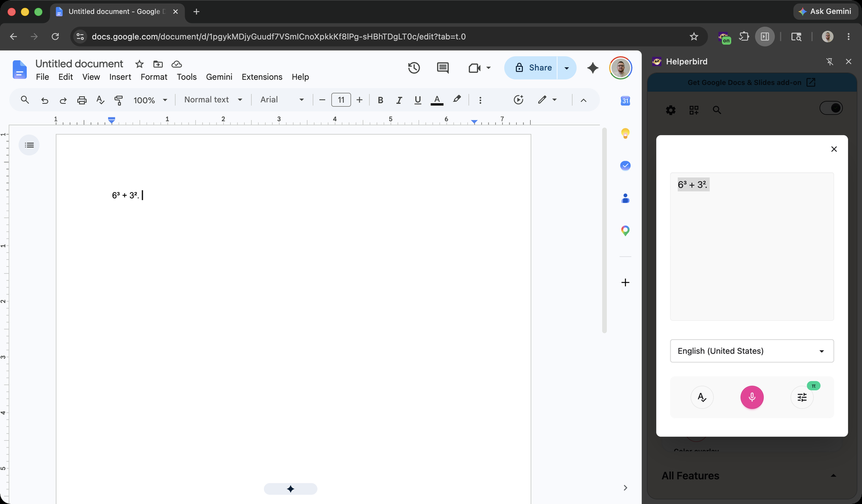This screenshot has height=504, width=862.
Task: Open the Help me write icon
Action: tap(518, 100)
